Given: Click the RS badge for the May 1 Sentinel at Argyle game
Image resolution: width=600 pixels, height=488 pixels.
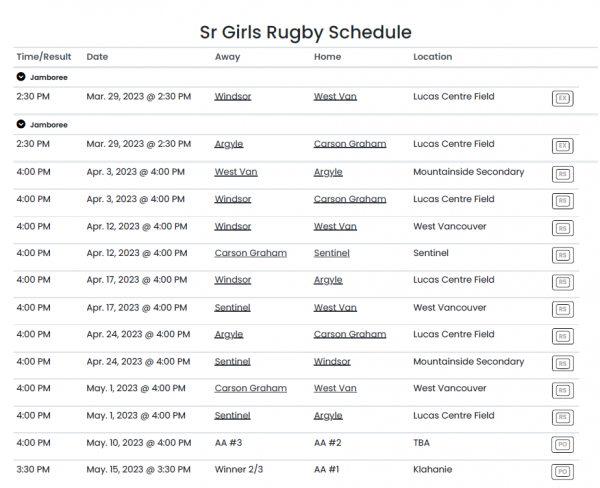Looking at the screenshot, I should 562,417.
